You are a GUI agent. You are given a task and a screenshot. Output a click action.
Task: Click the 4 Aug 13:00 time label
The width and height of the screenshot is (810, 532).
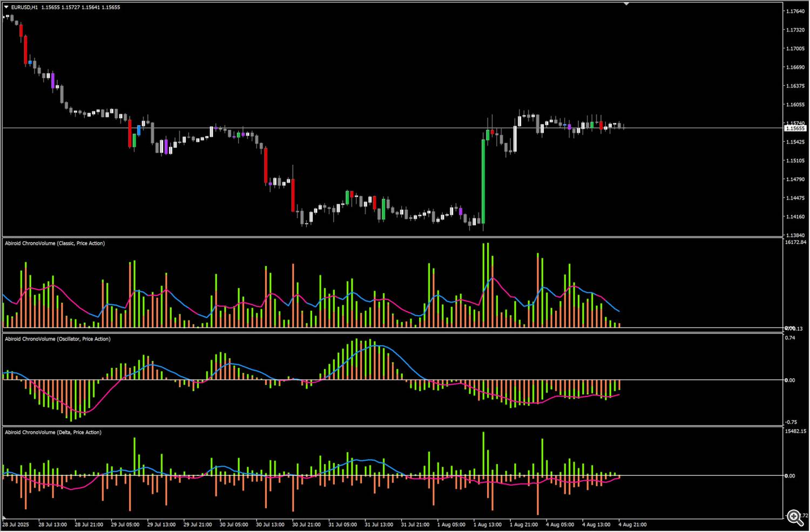click(596, 524)
